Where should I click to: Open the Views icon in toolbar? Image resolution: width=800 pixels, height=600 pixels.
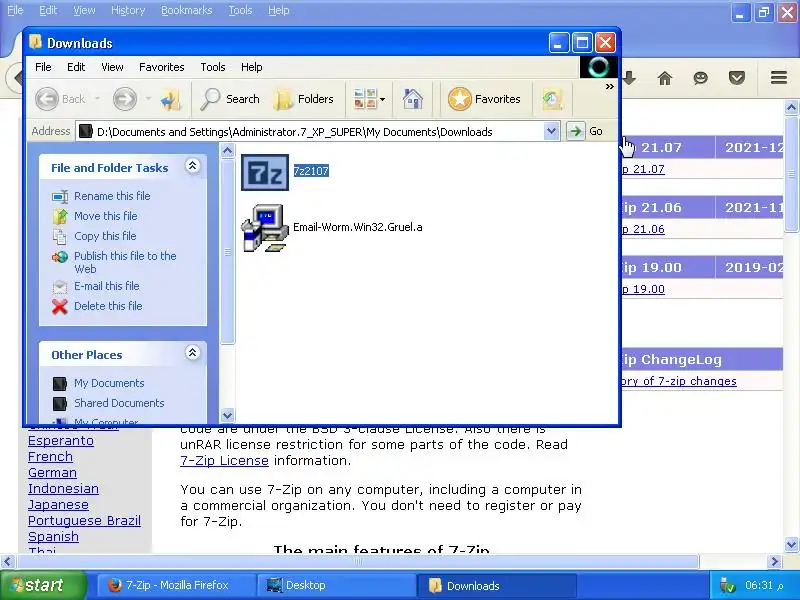(365, 99)
